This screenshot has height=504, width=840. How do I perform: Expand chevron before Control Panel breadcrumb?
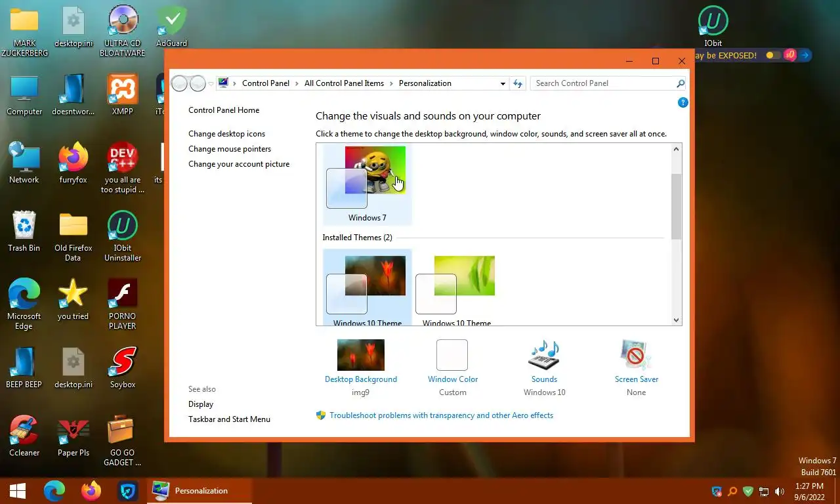235,83
